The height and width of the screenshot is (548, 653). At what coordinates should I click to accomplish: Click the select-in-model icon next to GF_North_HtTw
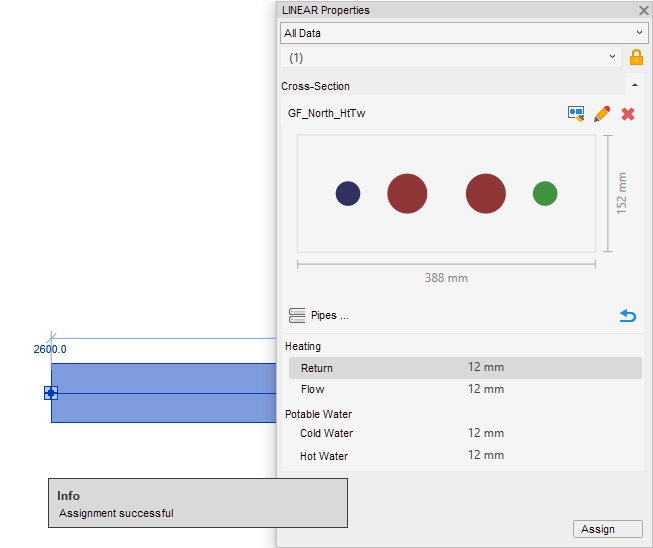576,113
